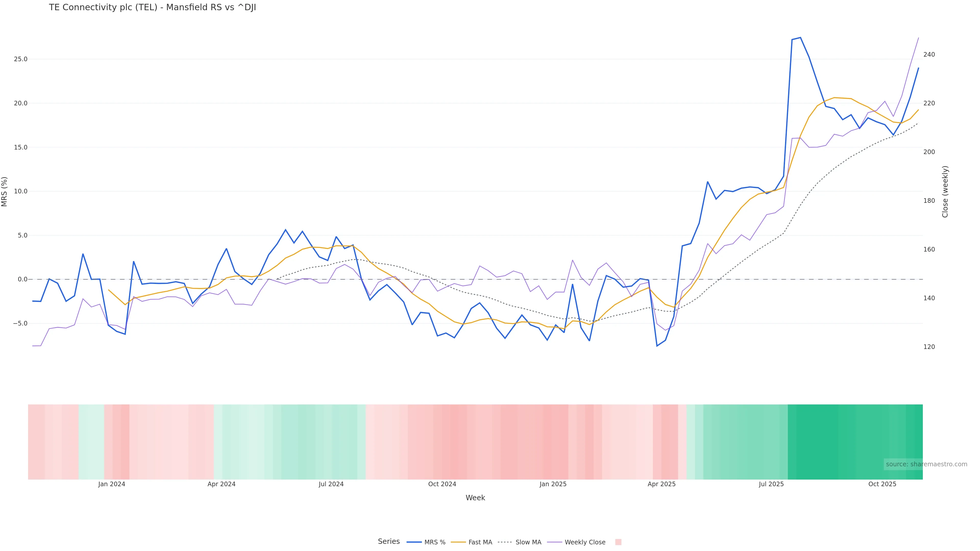Screen dimensions: 980x551
Task: Hide the Fast MA legend entry
Action: pos(480,542)
